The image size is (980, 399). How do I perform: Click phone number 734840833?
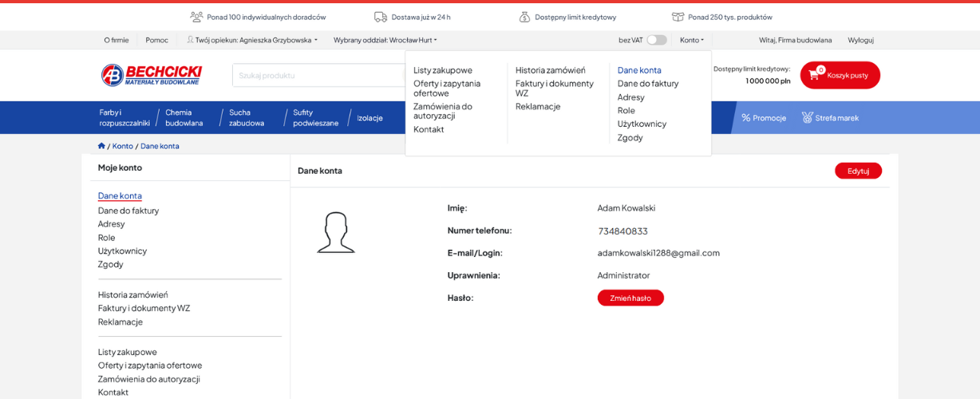(623, 231)
